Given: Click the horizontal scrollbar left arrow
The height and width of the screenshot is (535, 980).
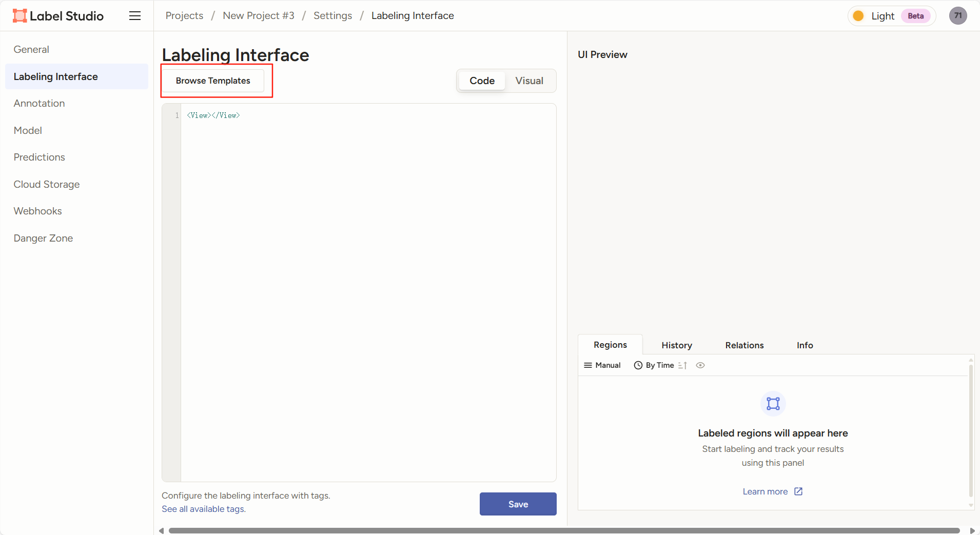Looking at the screenshot, I should 162,530.
